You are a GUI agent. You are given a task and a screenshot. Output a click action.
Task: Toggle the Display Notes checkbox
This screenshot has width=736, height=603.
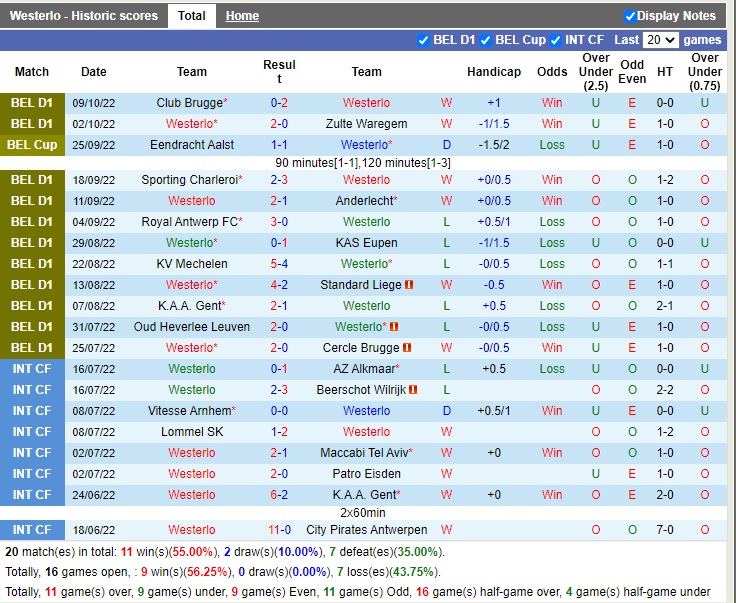coord(630,16)
